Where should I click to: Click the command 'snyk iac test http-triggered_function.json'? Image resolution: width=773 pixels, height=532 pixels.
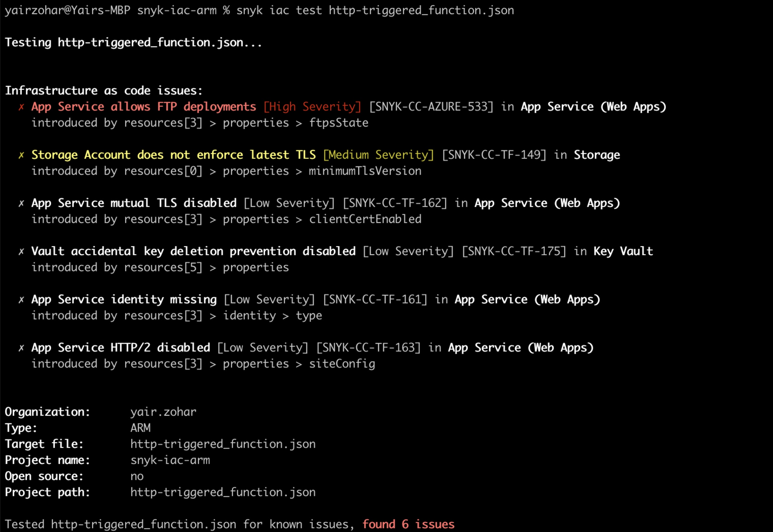pyautogui.click(x=375, y=11)
